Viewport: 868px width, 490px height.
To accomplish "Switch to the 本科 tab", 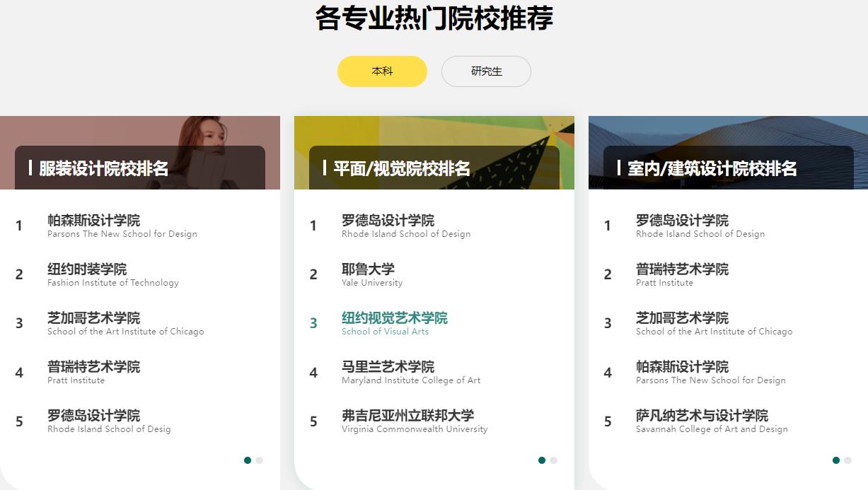I will (x=382, y=71).
